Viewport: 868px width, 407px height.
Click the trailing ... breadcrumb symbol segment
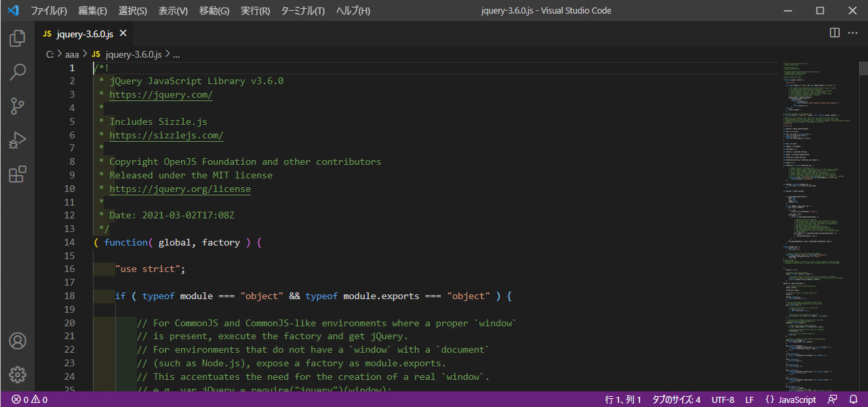(176, 54)
